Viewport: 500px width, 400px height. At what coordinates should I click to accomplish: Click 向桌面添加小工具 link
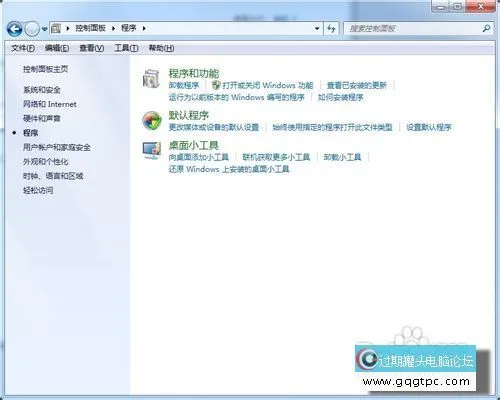[x=199, y=157]
